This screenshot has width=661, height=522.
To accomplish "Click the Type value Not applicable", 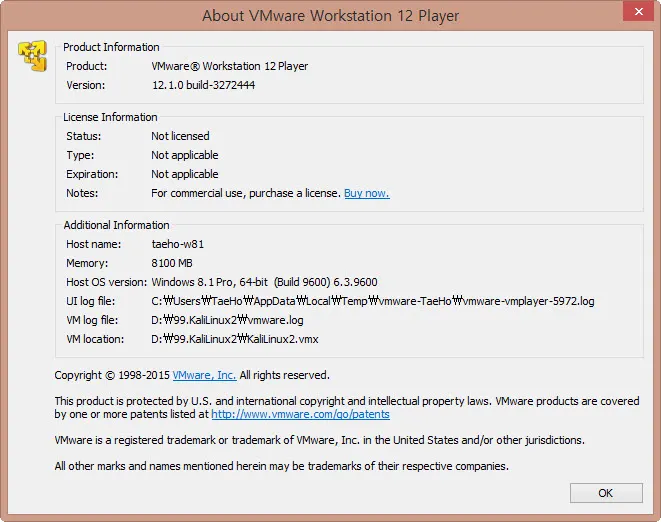I will pyautogui.click(x=185, y=155).
